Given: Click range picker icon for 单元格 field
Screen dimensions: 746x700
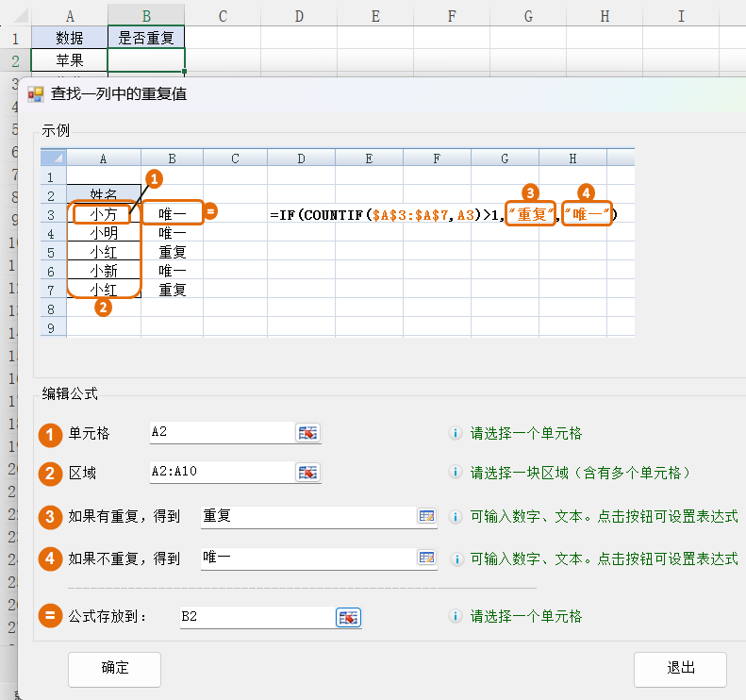Looking at the screenshot, I should 308,433.
